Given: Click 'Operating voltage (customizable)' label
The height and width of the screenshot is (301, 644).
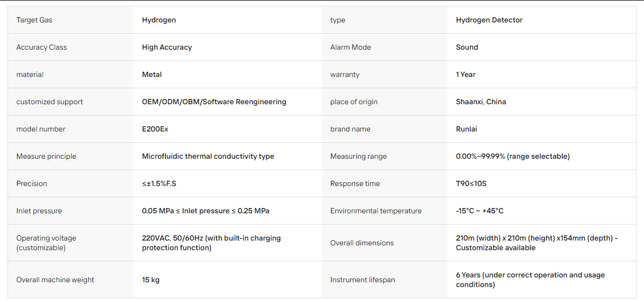Looking at the screenshot, I should 46,243.
